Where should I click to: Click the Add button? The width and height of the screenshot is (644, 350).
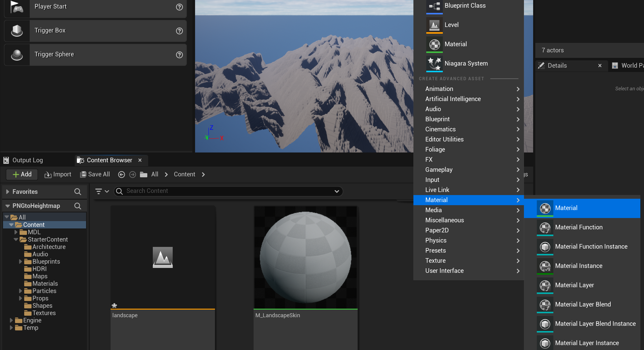click(22, 175)
